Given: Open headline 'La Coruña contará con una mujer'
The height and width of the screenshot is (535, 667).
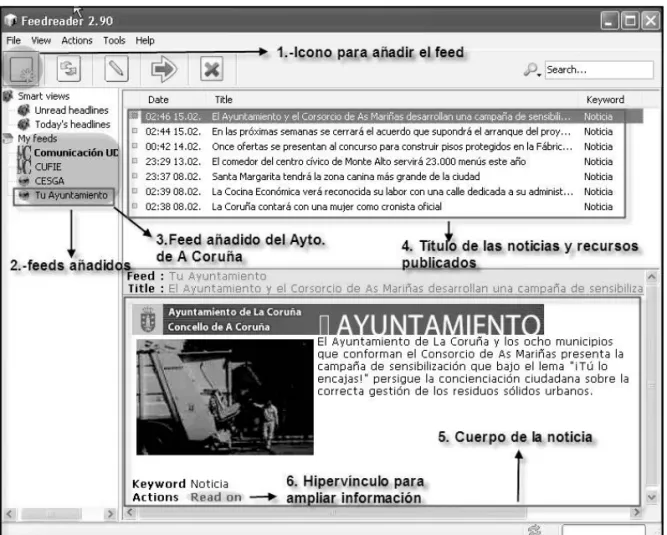Looking at the screenshot, I should [x=327, y=206].
